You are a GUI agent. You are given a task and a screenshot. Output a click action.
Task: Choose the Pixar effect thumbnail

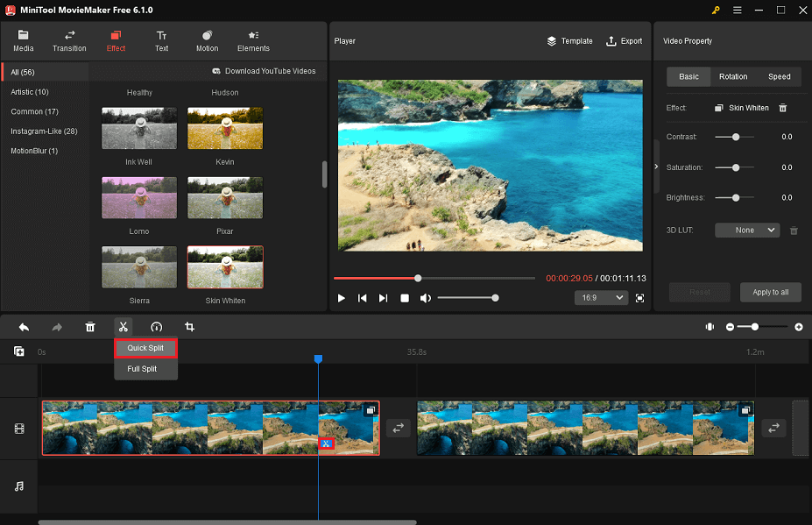(225, 197)
